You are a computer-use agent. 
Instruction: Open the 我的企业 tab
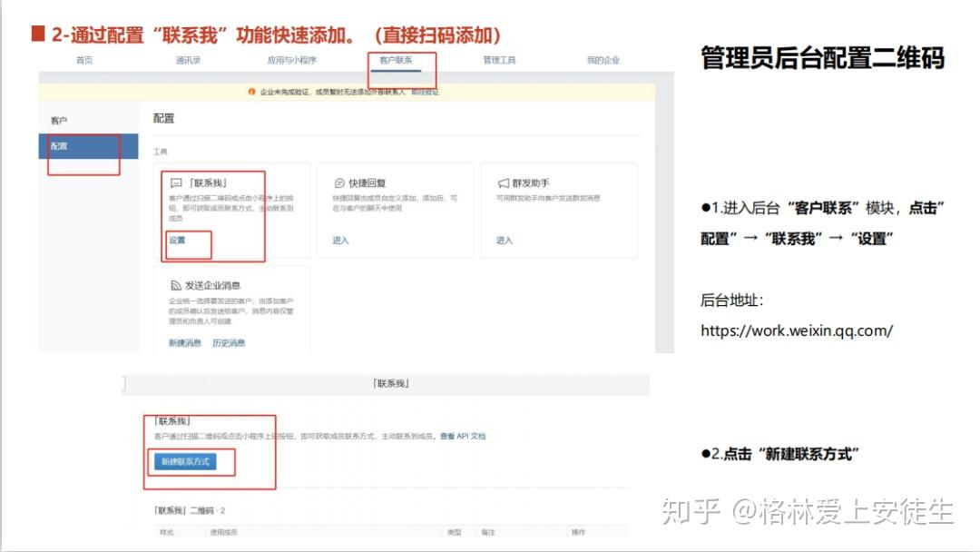coord(603,60)
